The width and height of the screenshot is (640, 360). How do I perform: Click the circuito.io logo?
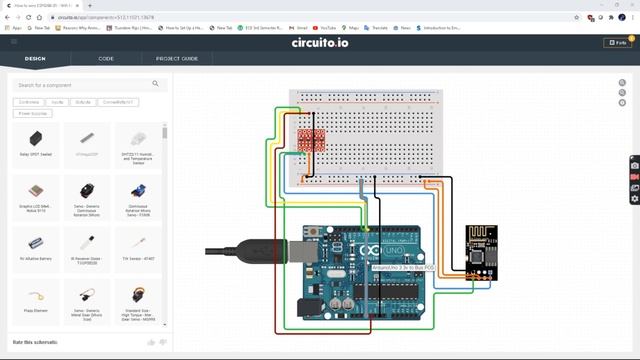coord(320,43)
